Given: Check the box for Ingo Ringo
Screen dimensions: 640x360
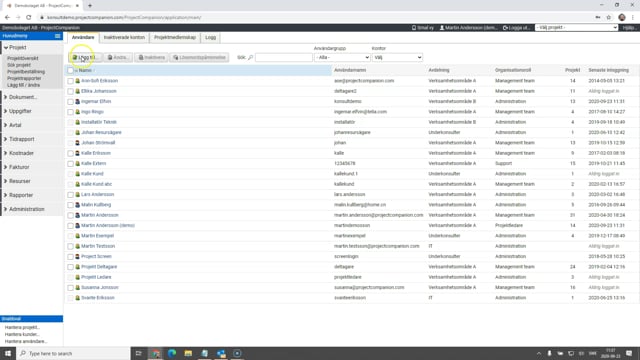Looking at the screenshot, I should point(70,112).
